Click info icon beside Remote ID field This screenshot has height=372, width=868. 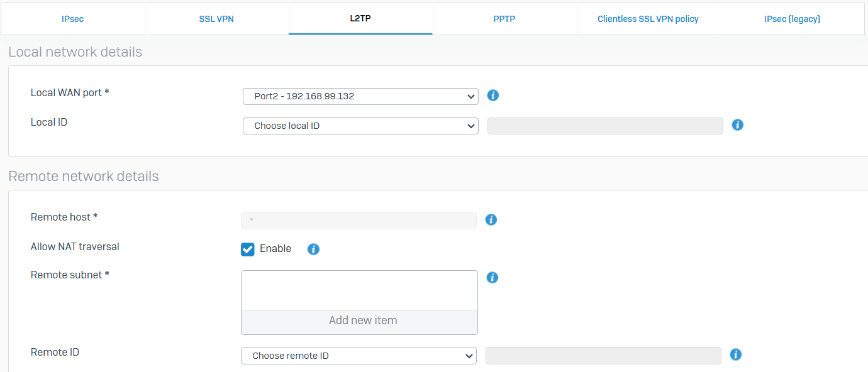coord(736,355)
